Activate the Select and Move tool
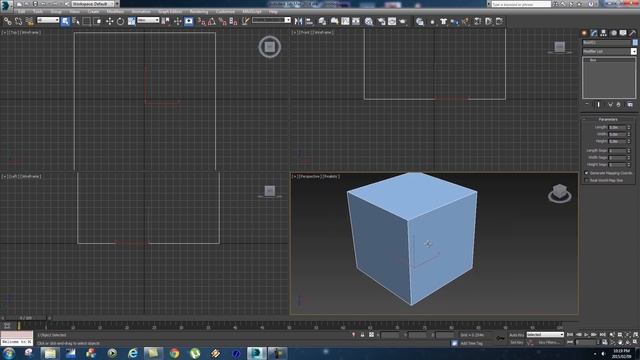This screenshot has width=640, height=360. coord(109,21)
